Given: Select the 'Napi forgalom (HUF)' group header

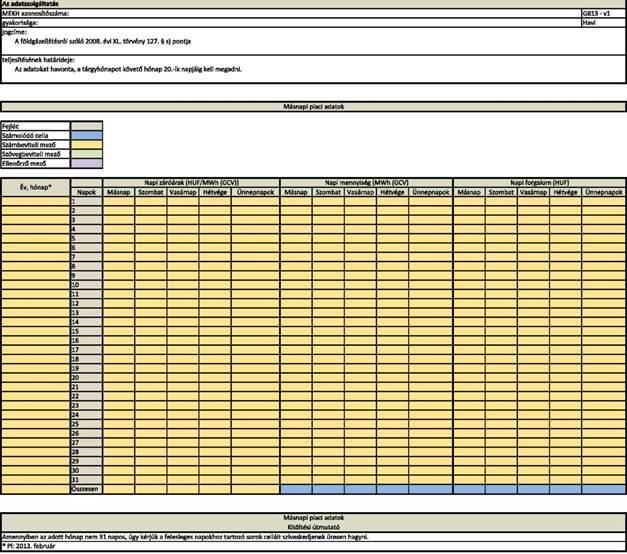Looking at the screenshot, I should 539,183.
